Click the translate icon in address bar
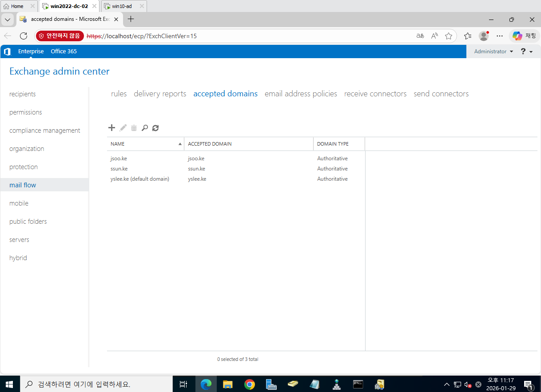 (420, 36)
